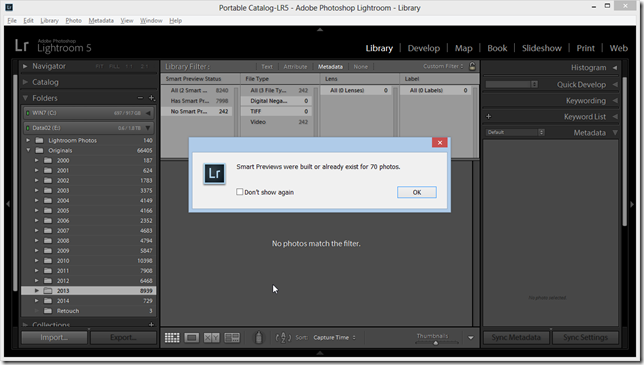The width and height of the screenshot is (644, 365).
Task: Open the Develop module
Action: [x=423, y=48]
